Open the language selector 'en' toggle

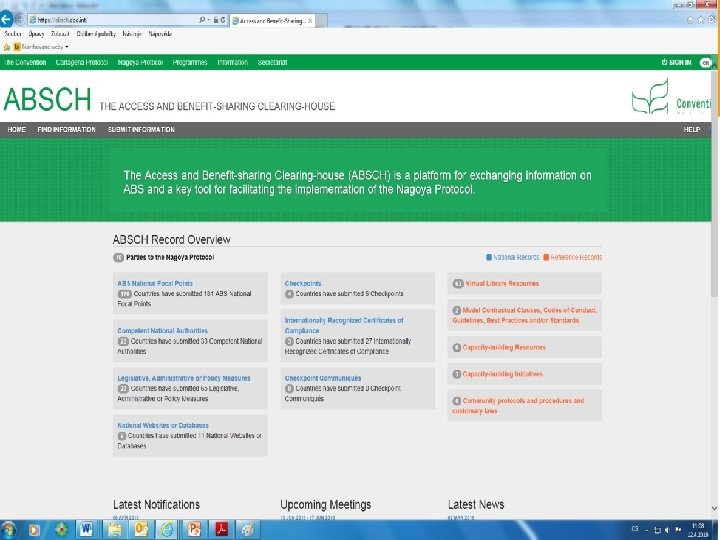pyautogui.click(x=705, y=62)
